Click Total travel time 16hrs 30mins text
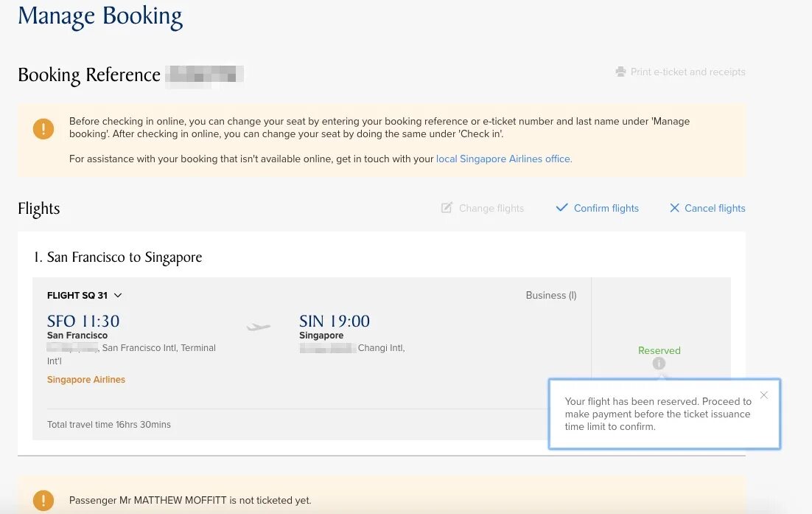 [109, 425]
